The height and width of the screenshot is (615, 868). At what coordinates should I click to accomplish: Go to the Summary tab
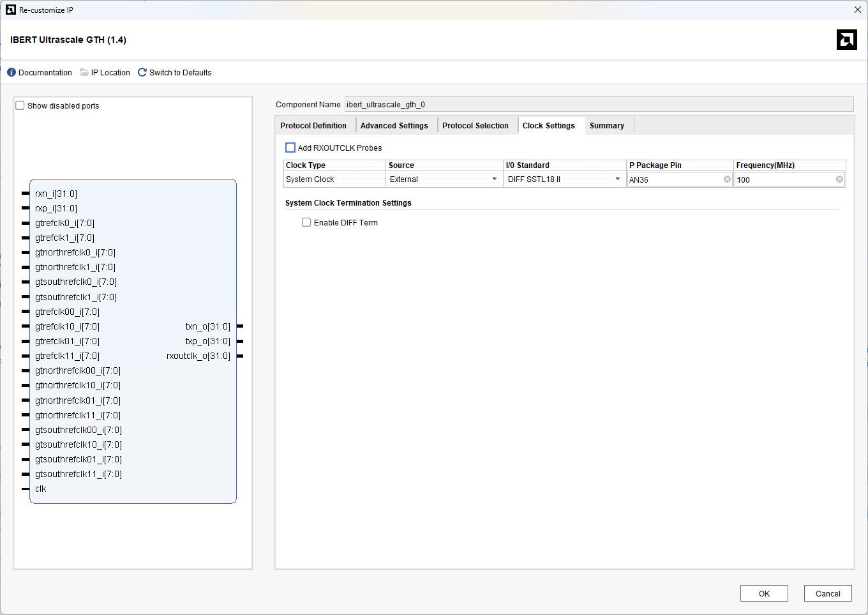tap(606, 126)
